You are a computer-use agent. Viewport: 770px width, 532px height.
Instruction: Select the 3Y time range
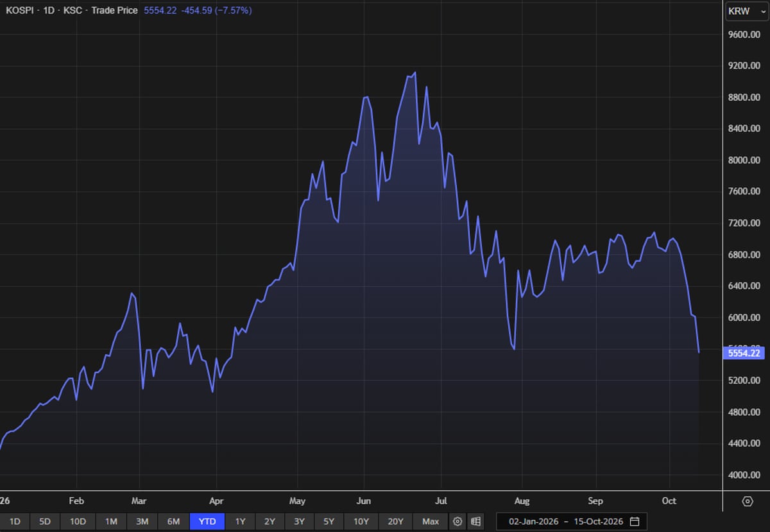pos(299,521)
